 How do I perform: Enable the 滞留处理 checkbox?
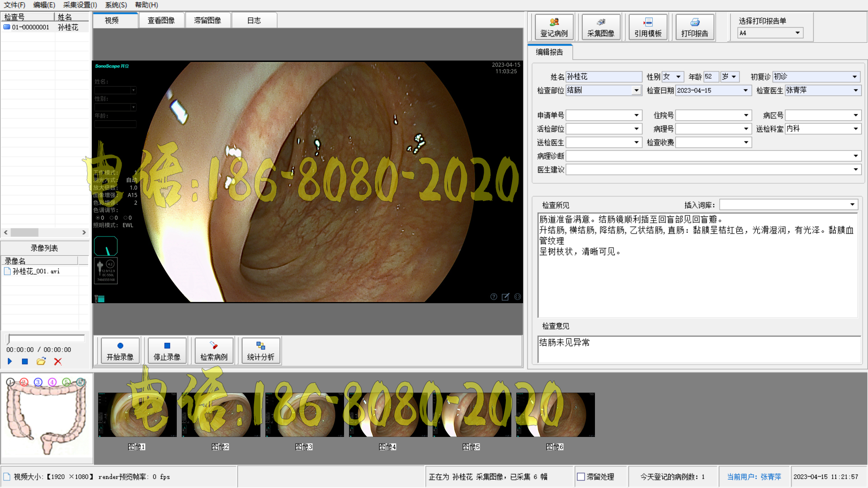click(x=581, y=477)
